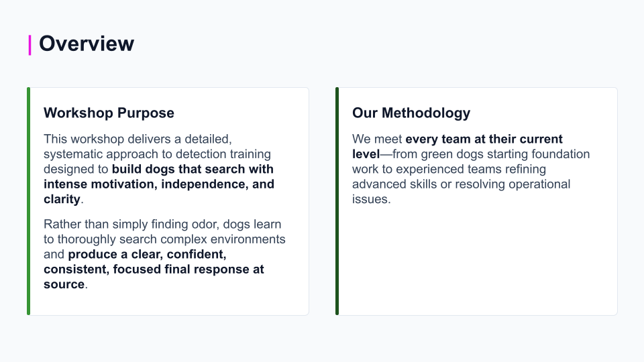Click paragraph starting 'This workshop delivers'
The height and width of the screenshot is (362, 644).
[x=160, y=169]
